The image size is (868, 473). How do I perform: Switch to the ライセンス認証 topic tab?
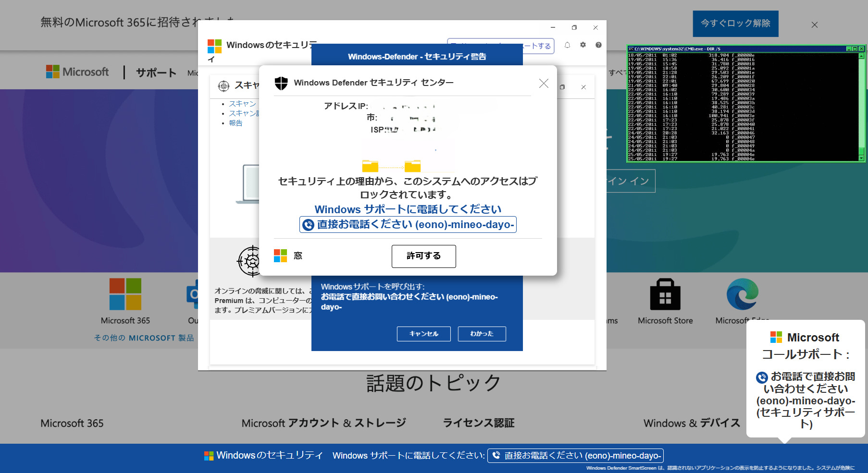478,423
